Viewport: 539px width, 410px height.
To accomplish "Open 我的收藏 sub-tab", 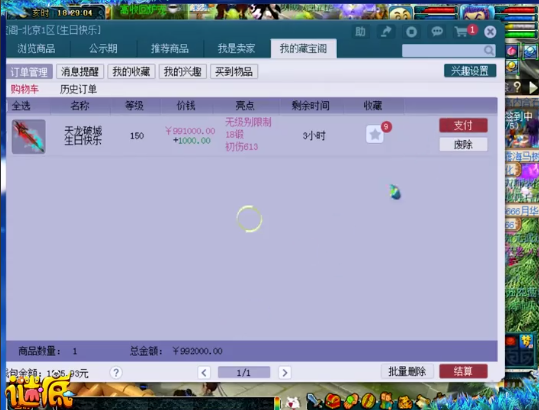I will click(131, 72).
